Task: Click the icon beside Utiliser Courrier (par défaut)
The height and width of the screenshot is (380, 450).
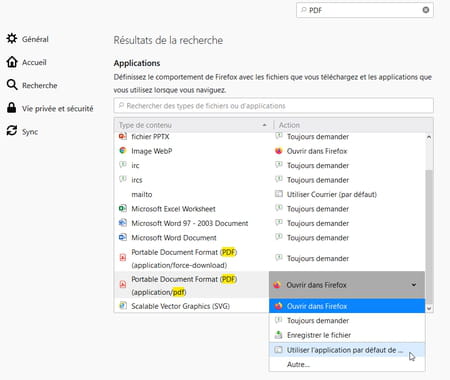Action: pyautogui.click(x=279, y=194)
